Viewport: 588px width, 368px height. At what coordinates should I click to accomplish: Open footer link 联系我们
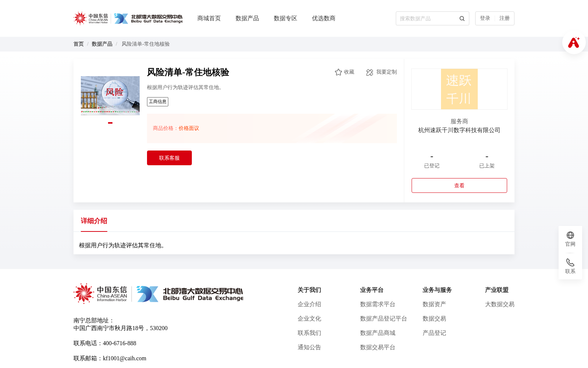click(x=309, y=333)
